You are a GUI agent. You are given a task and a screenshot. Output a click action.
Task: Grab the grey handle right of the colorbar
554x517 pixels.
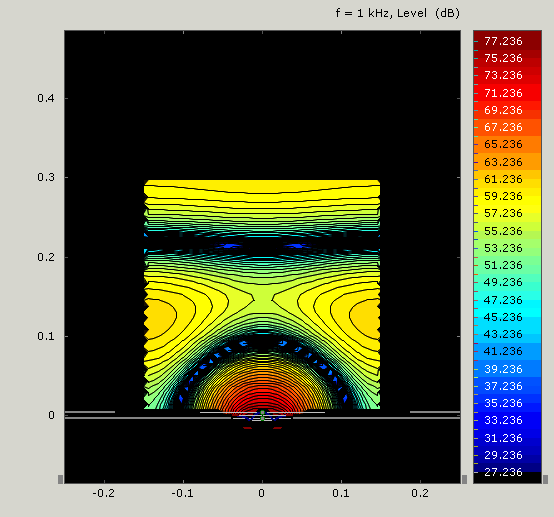pyautogui.click(x=546, y=479)
